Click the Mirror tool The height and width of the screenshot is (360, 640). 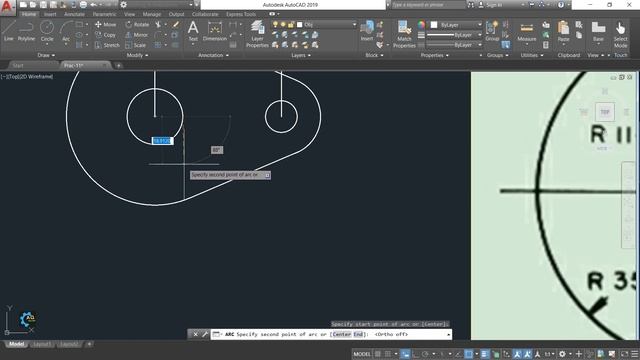tap(136, 35)
